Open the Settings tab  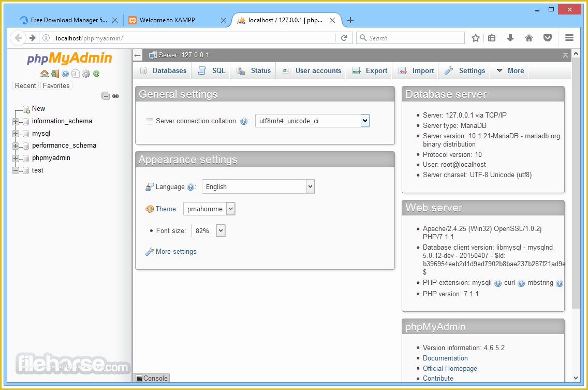pyautogui.click(x=465, y=70)
